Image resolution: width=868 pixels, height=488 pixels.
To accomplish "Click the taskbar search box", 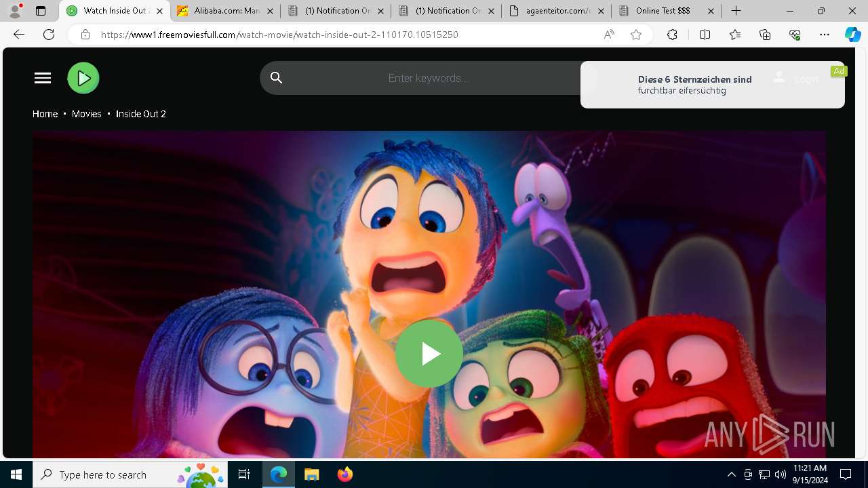I will (130, 474).
